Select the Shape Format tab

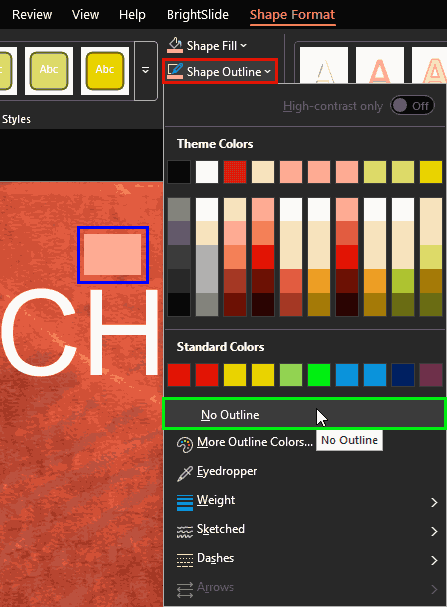pos(292,15)
